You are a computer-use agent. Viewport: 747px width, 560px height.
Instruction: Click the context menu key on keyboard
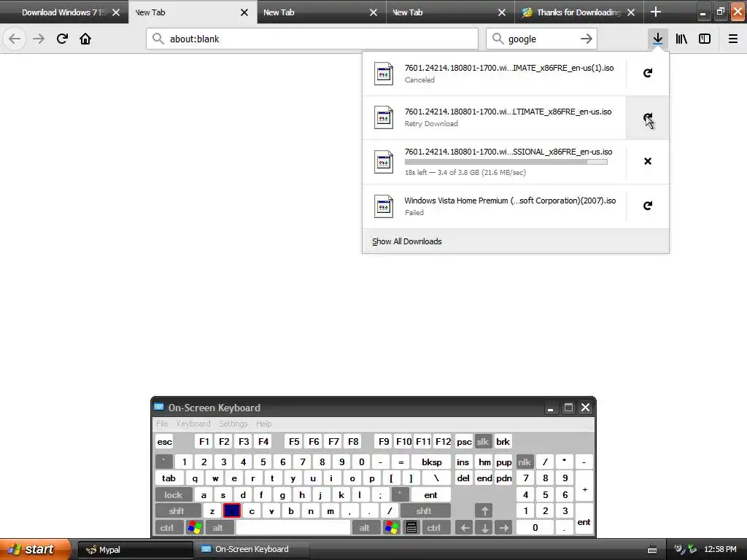[411, 527]
